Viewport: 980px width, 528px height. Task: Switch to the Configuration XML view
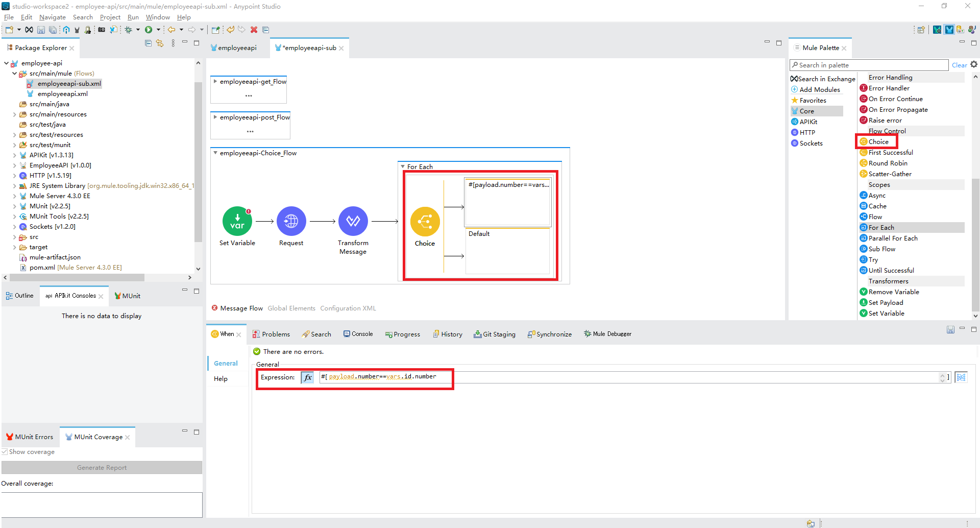pos(348,308)
